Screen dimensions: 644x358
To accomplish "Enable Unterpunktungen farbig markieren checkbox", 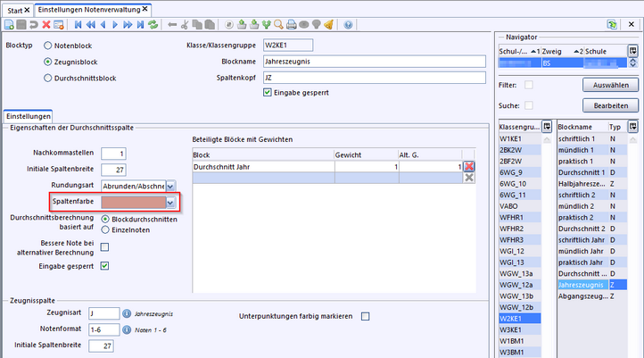I will (x=364, y=316).
